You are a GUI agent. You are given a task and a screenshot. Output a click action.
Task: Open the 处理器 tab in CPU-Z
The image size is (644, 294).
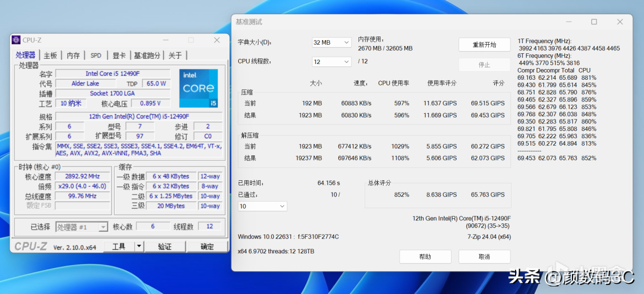coord(25,55)
